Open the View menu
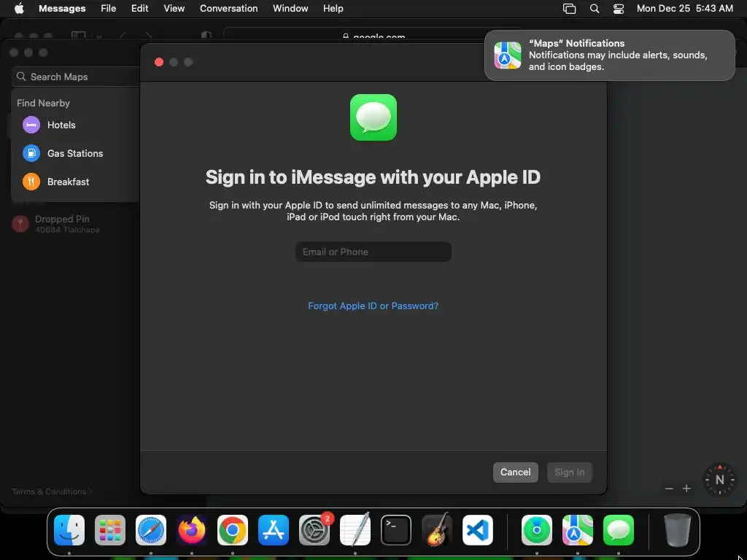The width and height of the screenshot is (747, 560). tap(174, 9)
